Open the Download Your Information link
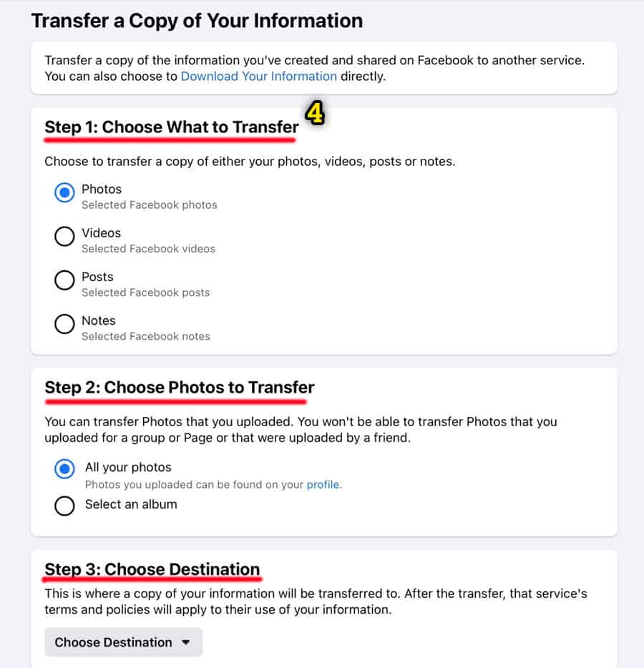Screen dimensions: 644x668 [x=258, y=77]
